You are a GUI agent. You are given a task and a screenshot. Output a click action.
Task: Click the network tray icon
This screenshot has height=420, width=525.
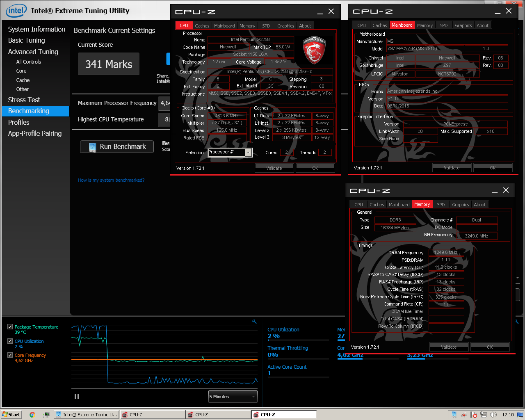(484, 415)
